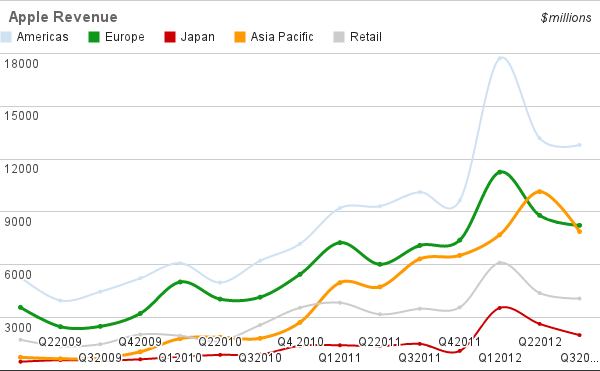
Task: Select the Europe legend label
Action: coord(125,37)
